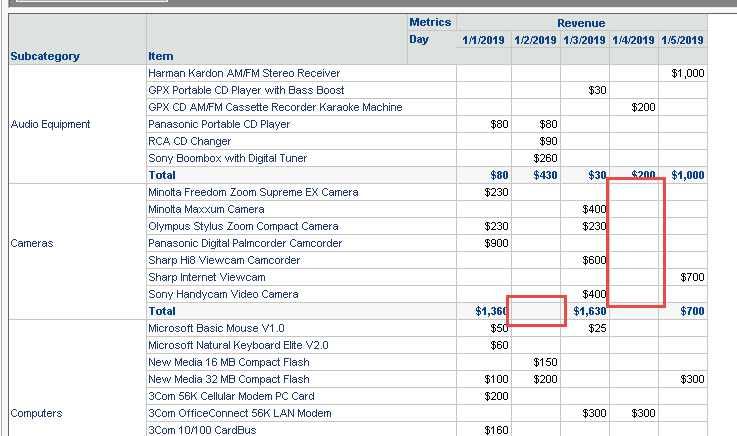Click the Item column header

coord(161,56)
